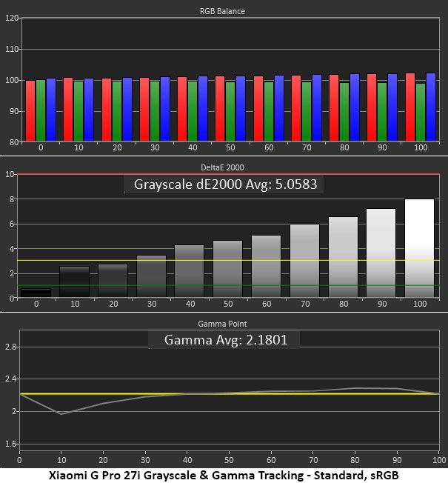Screen dimensions: 448x483
Task: Click the DeltaE bar at grayscale 10
Action: 74,282
